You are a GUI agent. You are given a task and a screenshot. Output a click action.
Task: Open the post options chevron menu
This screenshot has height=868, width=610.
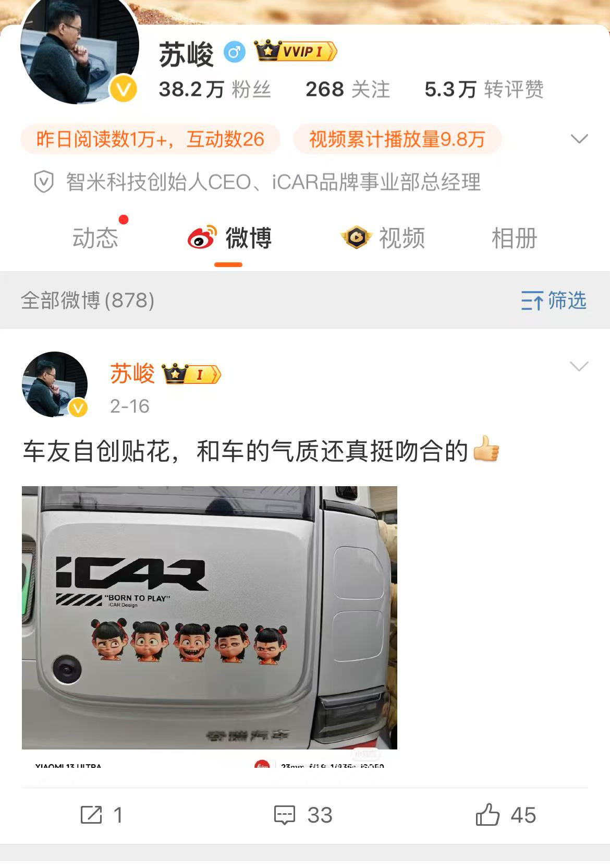click(579, 366)
